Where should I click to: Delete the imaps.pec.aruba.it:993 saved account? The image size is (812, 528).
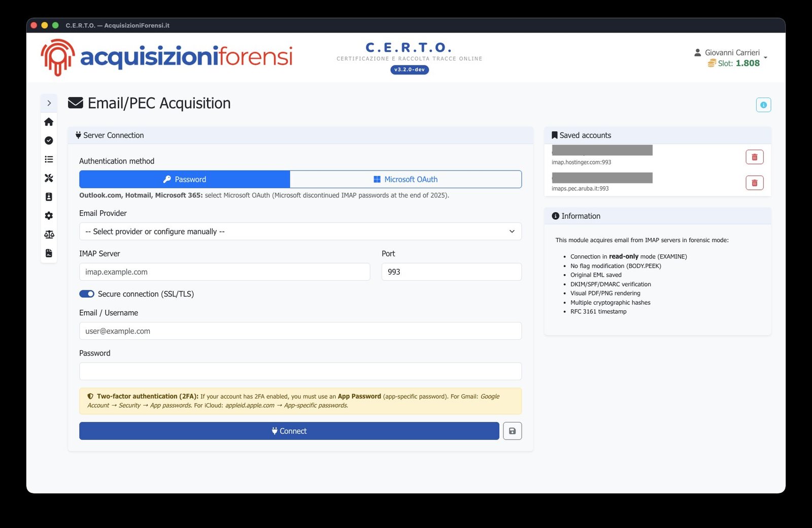coord(754,183)
